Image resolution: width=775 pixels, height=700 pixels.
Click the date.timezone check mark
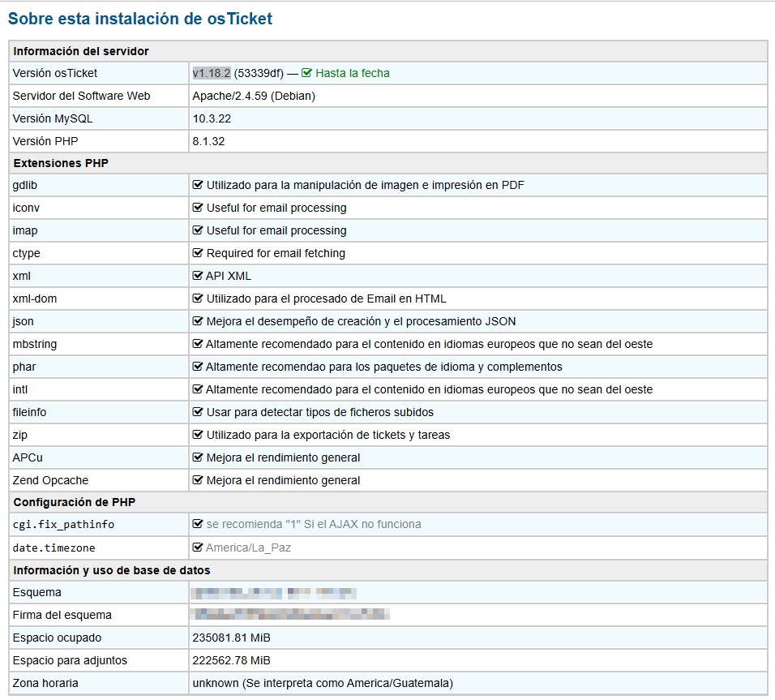click(198, 548)
